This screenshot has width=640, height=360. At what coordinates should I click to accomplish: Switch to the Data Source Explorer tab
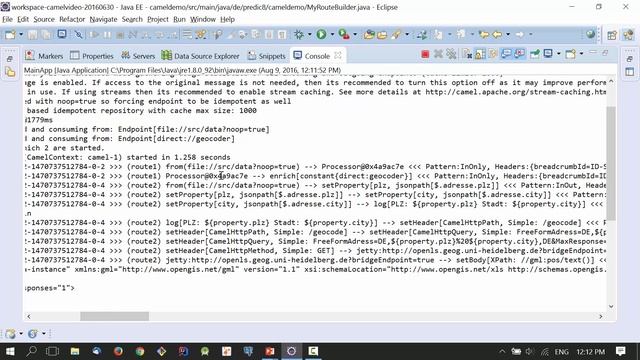(x=200, y=56)
